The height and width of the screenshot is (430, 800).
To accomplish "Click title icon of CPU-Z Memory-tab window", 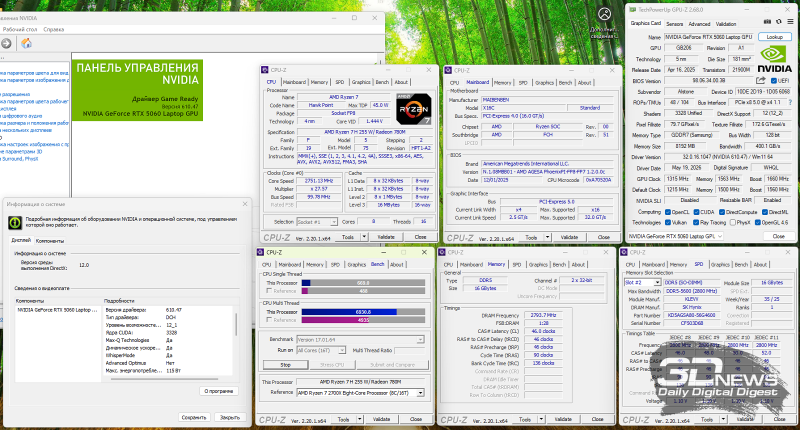I will (x=442, y=252).
